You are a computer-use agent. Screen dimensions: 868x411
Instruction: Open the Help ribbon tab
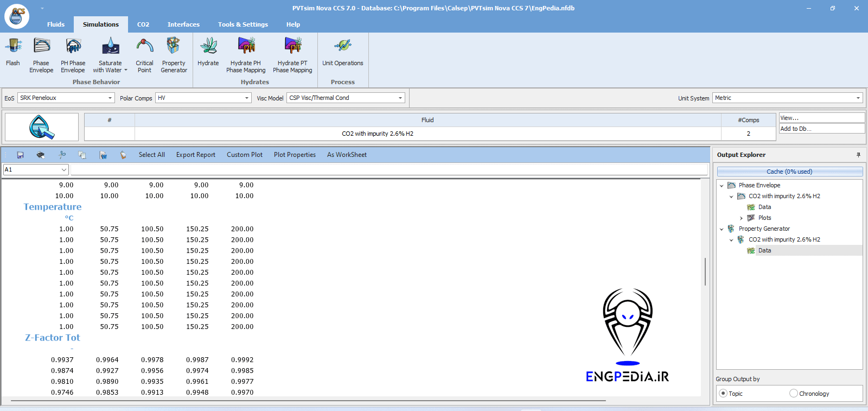[x=293, y=24]
